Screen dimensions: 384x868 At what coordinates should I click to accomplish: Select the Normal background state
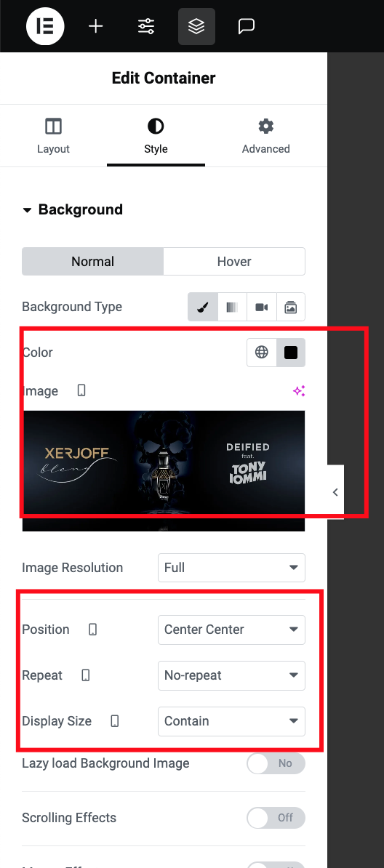(x=92, y=261)
